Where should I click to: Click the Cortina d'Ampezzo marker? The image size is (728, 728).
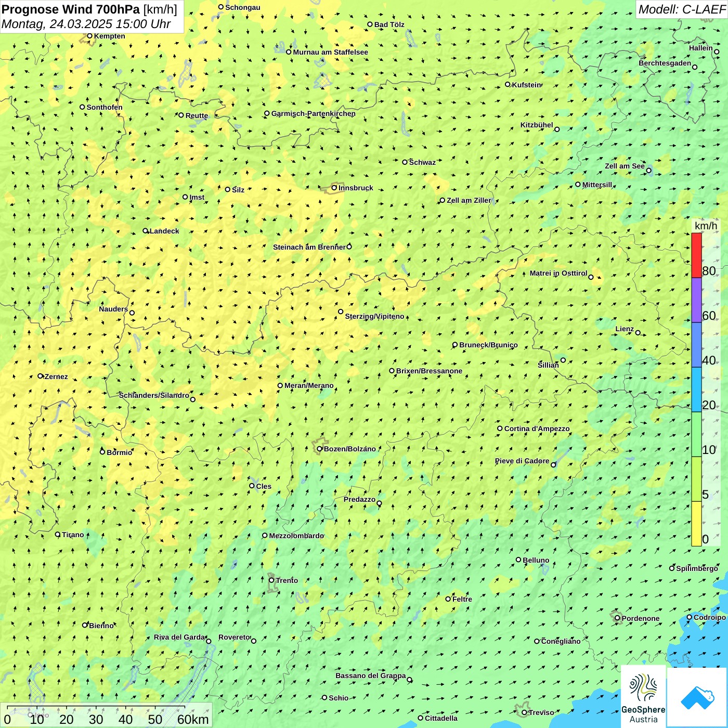tap(500, 428)
